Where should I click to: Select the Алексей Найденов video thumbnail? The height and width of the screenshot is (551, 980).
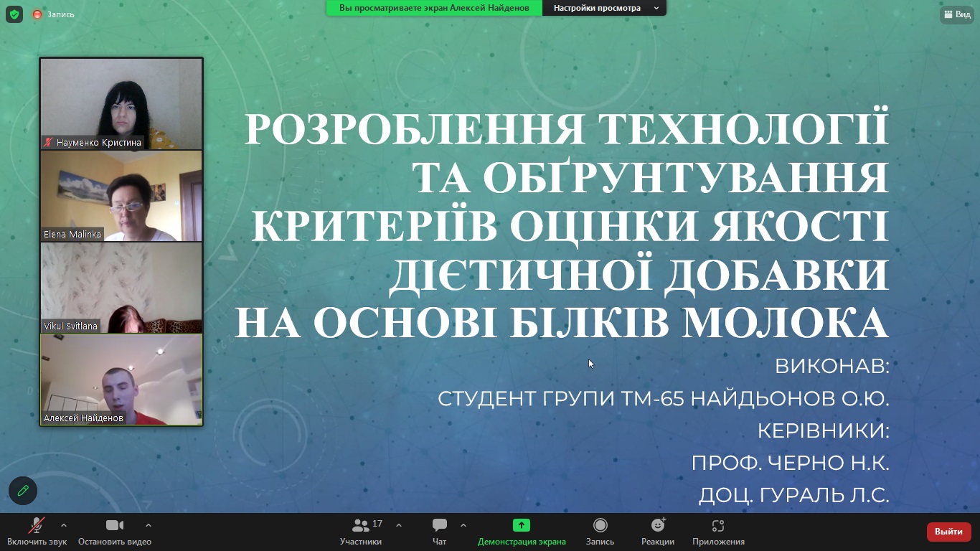point(121,380)
